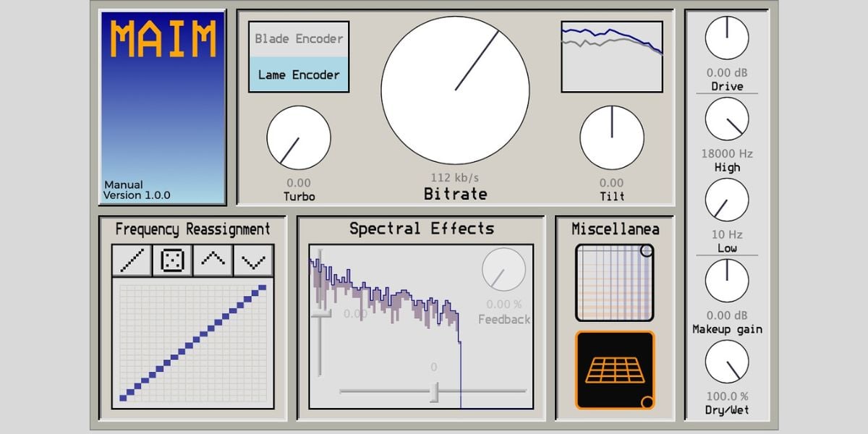
Task: Click the Makeup gain knob
Action: coord(727,281)
